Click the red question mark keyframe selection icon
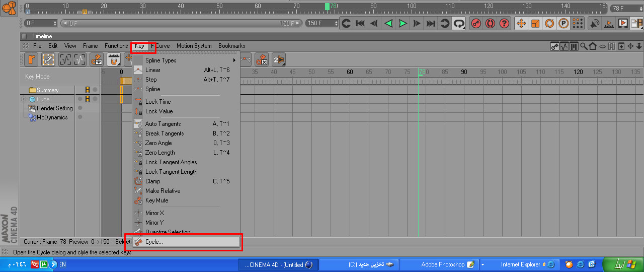Image resolution: width=644 pixels, height=272 pixels. coord(505,23)
